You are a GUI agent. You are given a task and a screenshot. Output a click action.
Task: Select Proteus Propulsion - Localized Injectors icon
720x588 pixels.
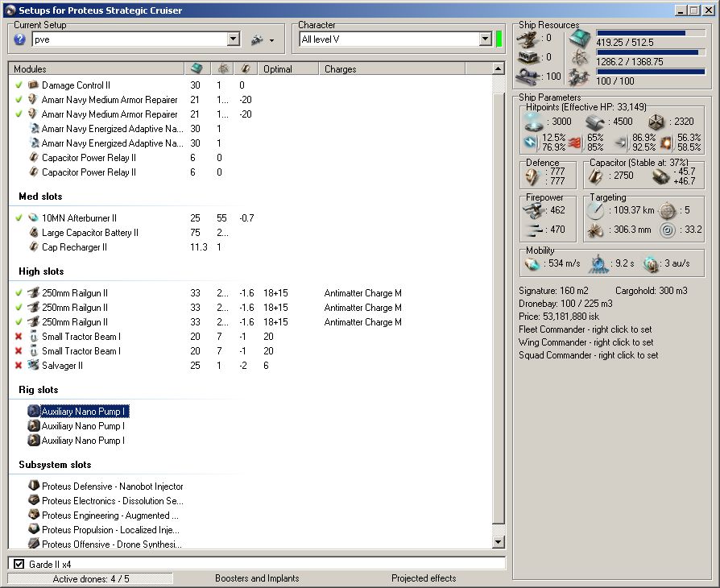coord(33,529)
